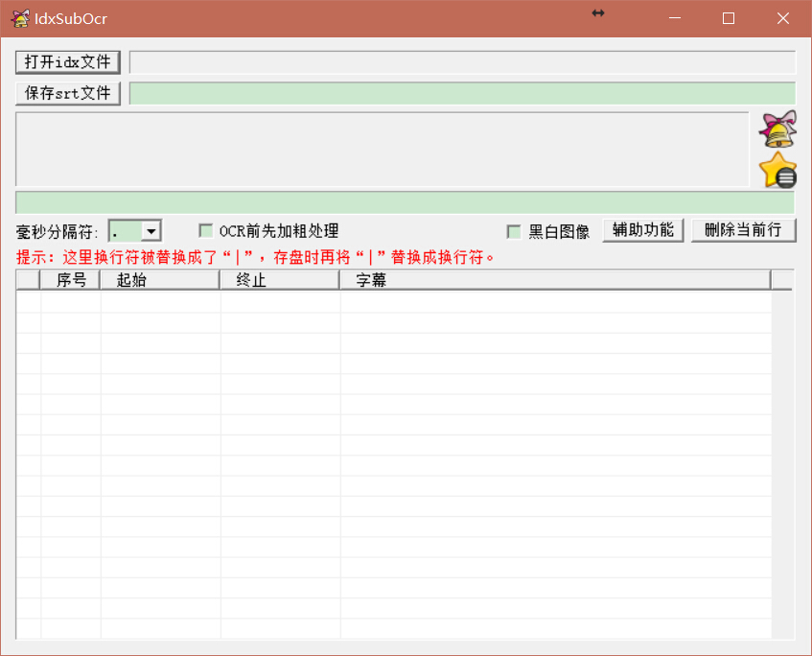Select the 起始 column header
Image resolution: width=812 pixels, height=656 pixels.
coord(160,280)
